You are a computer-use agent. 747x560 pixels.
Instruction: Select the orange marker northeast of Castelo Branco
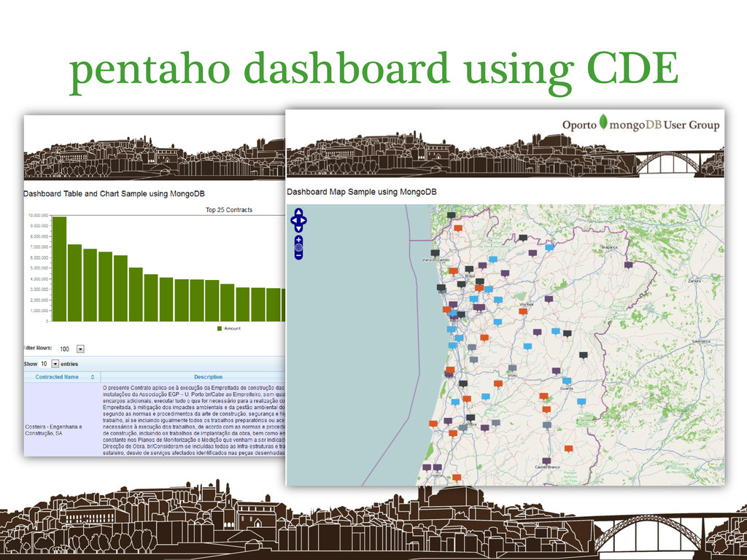pyautogui.click(x=568, y=448)
